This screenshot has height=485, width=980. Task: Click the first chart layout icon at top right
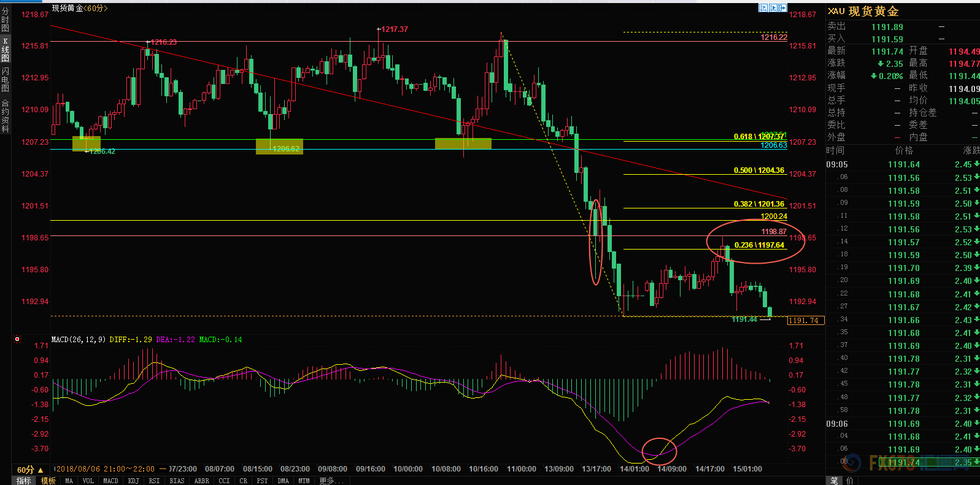click(x=763, y=8)
